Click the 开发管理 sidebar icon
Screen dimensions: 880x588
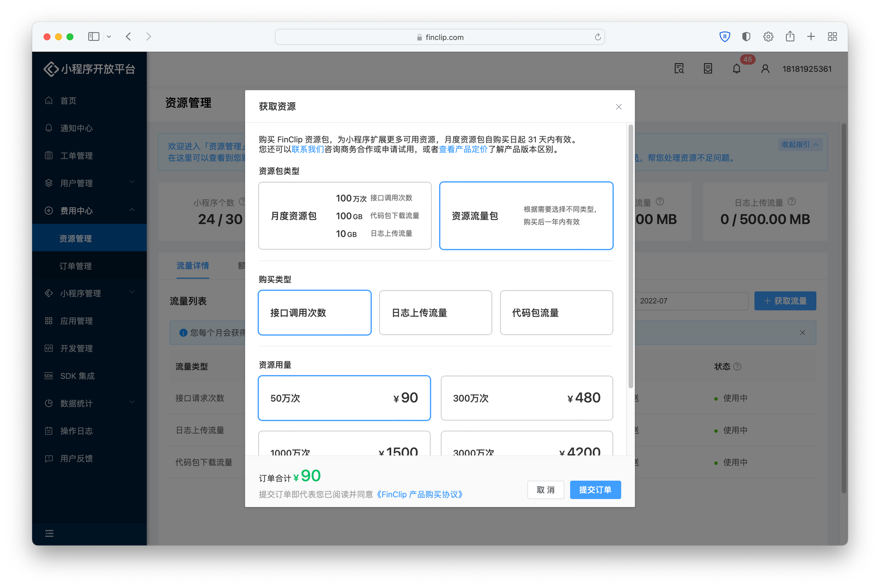click(49, 348)
